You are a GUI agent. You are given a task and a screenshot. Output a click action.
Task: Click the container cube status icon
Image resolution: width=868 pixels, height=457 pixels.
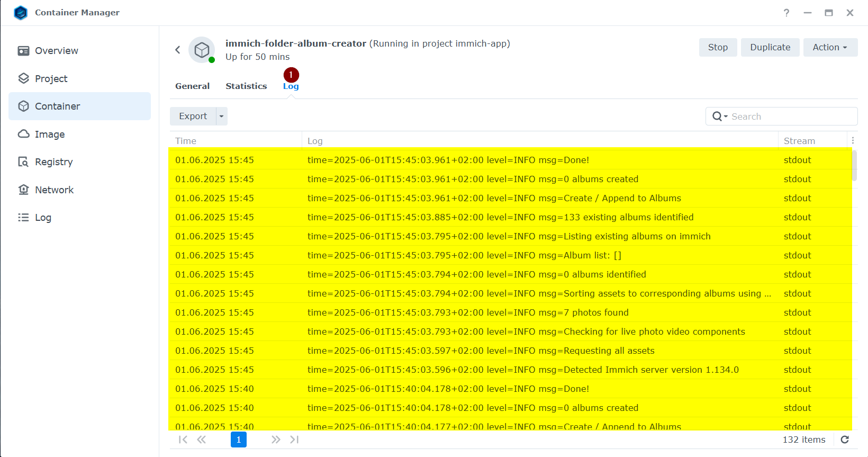(x=202, y=50)
